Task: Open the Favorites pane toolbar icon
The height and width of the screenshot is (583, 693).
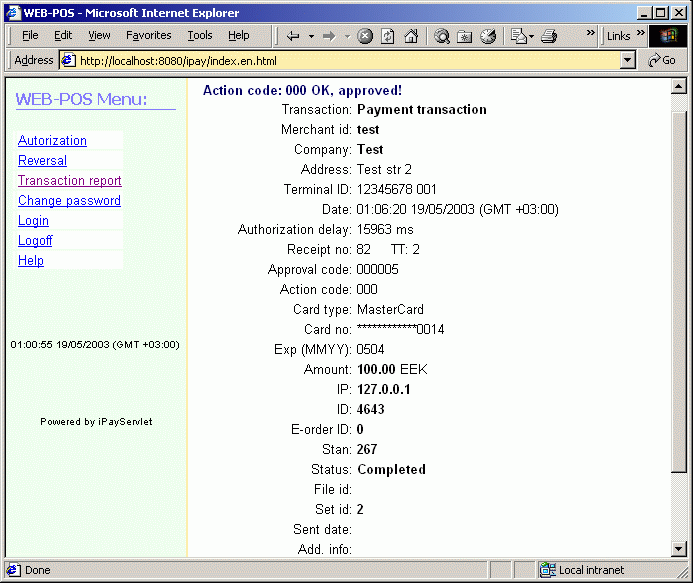Action: (465, 36)
